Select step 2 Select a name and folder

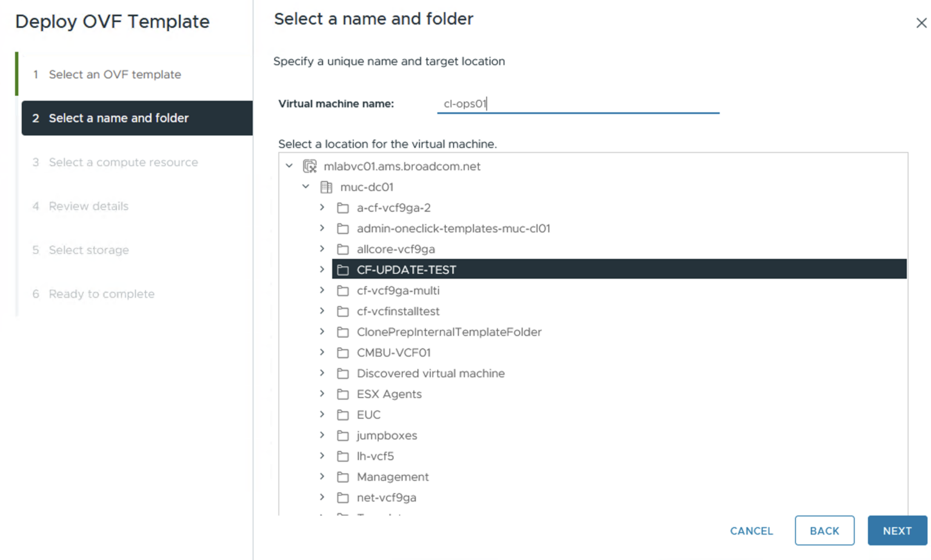[x=119, y=118]
